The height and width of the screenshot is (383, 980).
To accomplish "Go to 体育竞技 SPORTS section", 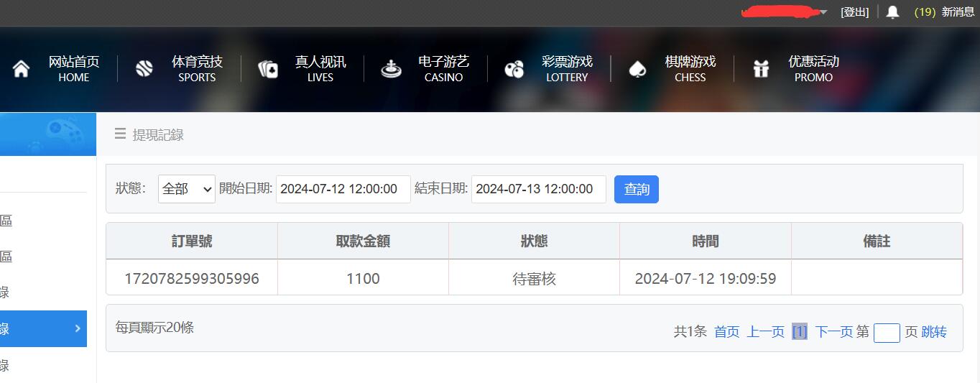I will click(196, 69).
